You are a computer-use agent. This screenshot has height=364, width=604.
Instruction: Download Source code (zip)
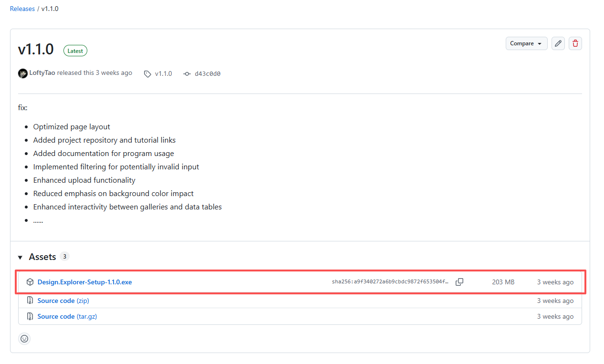pos(63,301)
